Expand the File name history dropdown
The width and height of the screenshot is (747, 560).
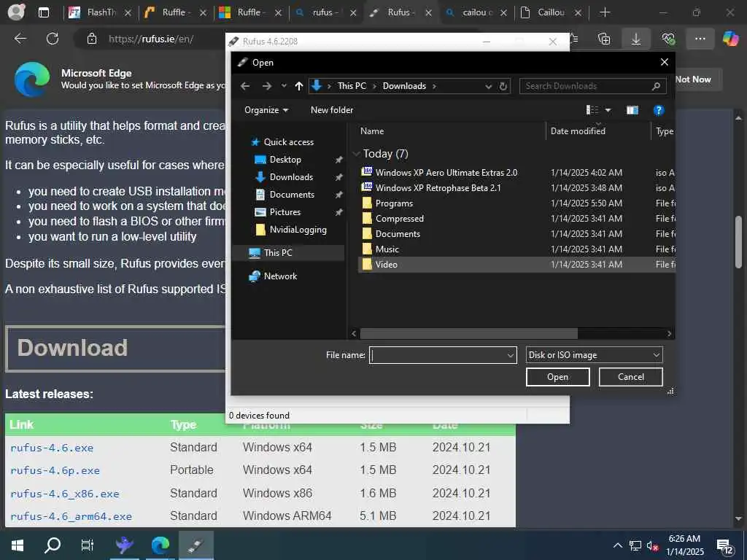click(510, 355)
